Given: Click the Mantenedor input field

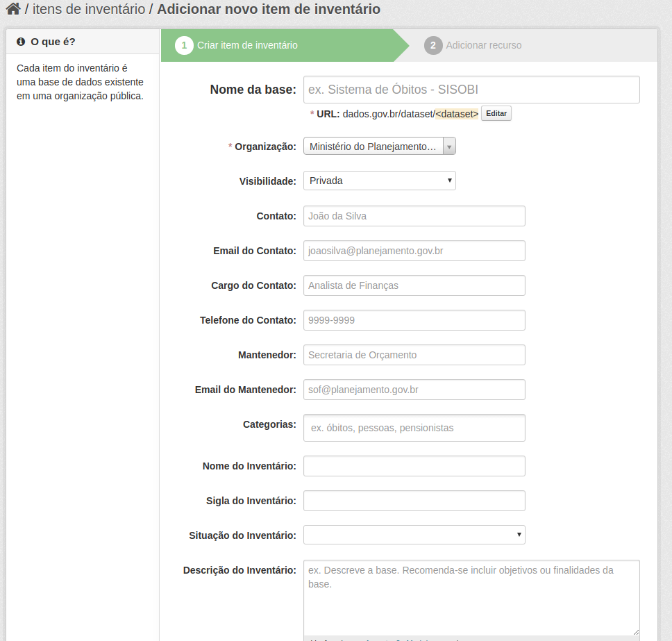Looking at the screenshot, I should (x=414, y=355).
